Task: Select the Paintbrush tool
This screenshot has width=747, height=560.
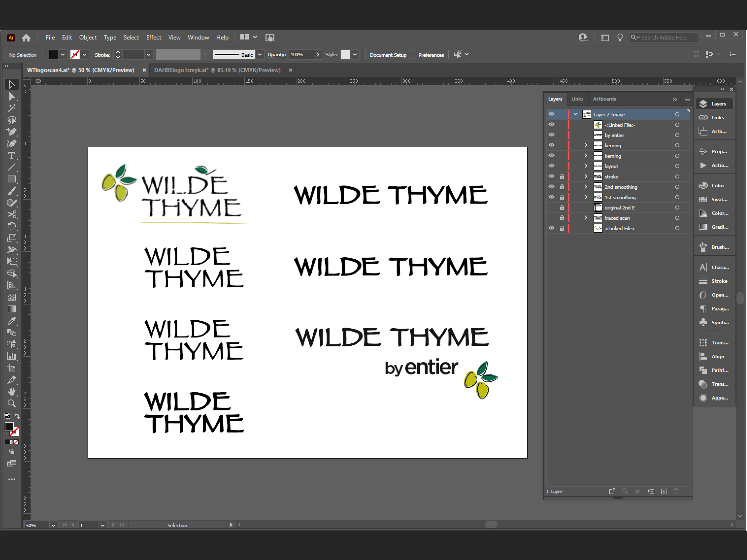Action: tap(11, 191)
